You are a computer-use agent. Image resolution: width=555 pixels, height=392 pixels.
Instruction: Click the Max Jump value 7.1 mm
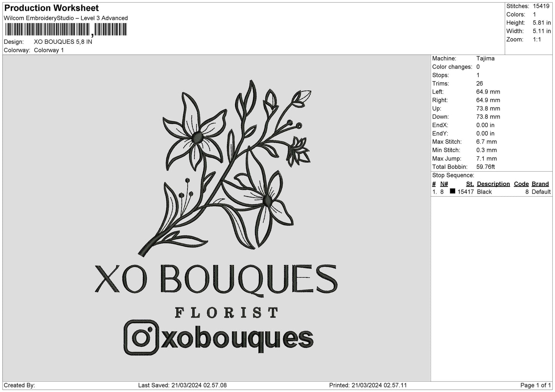[486, 159]
